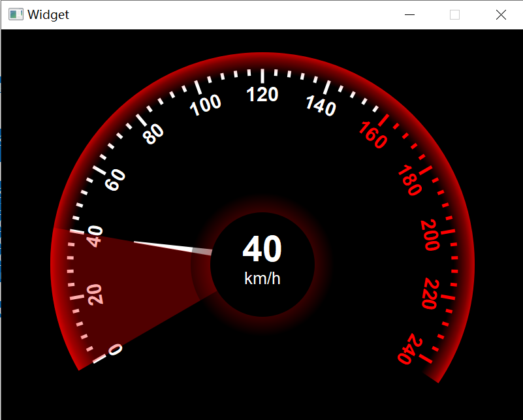This screenshot has height=420, width=523.
Task: Click the 0 label on the dial
Action: (x=115, y=350)
